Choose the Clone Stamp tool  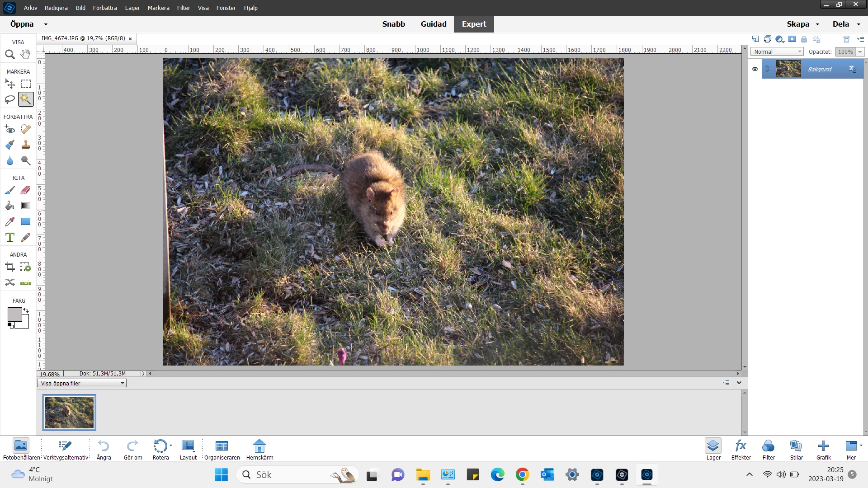coord(25,145)
